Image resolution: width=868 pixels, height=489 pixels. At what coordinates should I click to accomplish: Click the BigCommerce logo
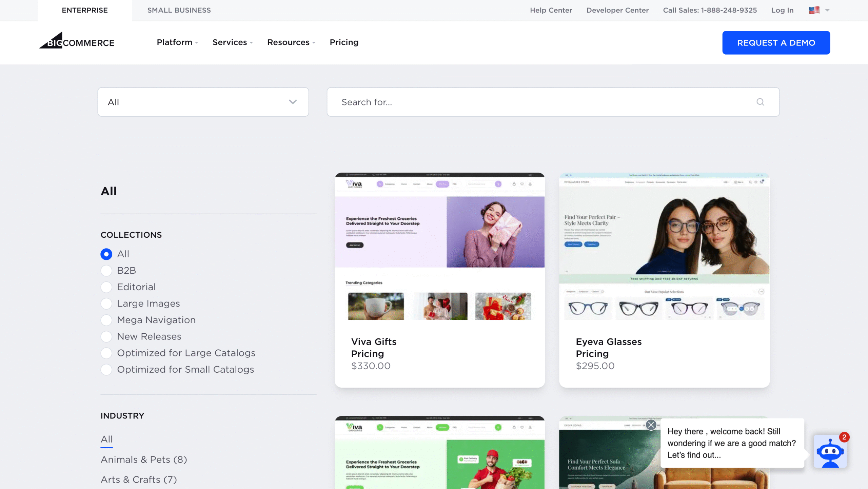pos(77,41)
